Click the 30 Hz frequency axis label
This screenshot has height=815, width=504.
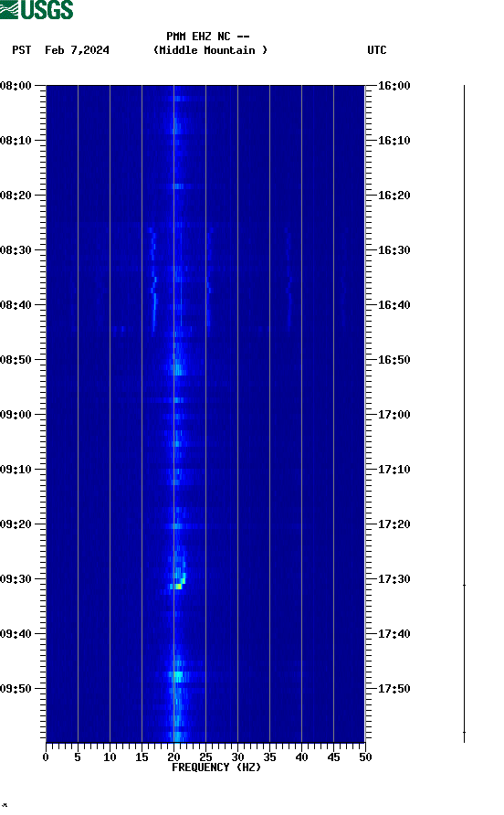(x=237, y=757)
